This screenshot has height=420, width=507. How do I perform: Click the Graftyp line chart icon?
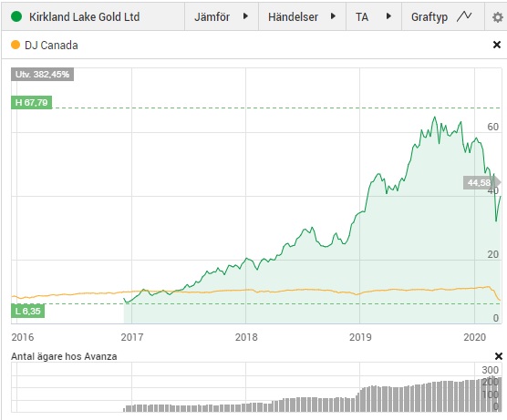[464, 15]
